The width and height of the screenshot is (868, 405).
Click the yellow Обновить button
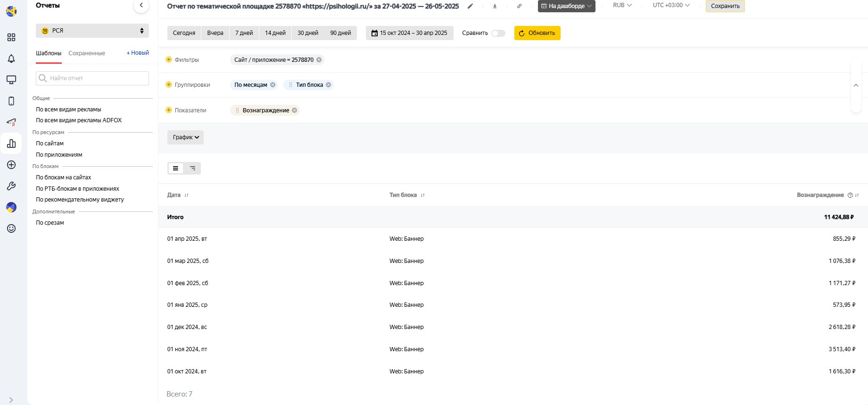[x=537, y=33]
